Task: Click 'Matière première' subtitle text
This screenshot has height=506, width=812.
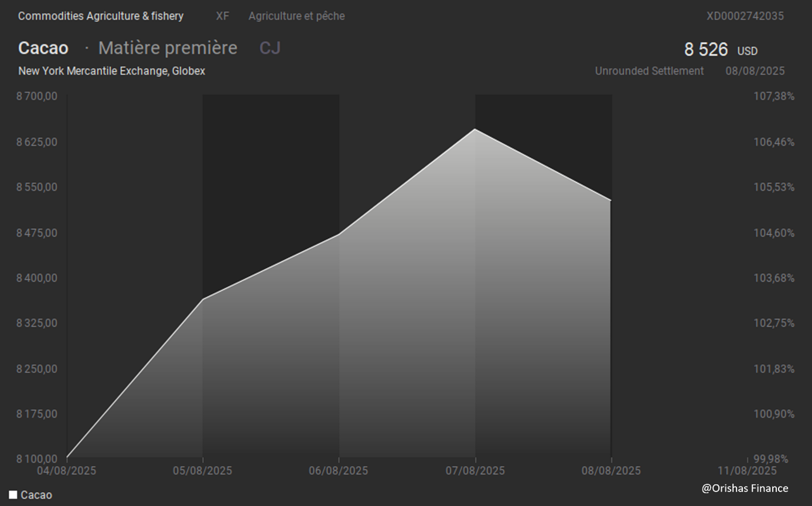Action: (168, 48)
